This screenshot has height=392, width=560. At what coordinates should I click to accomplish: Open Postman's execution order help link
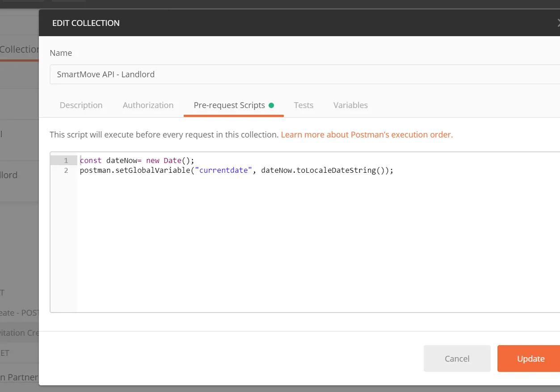[366, 134]
